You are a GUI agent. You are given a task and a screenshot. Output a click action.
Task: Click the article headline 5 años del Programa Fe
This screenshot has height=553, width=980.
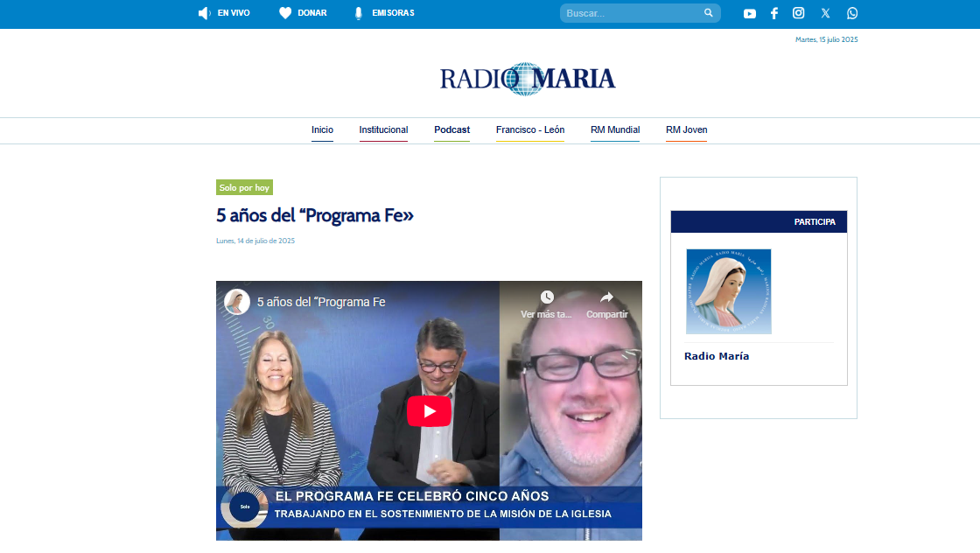(315, 215)
